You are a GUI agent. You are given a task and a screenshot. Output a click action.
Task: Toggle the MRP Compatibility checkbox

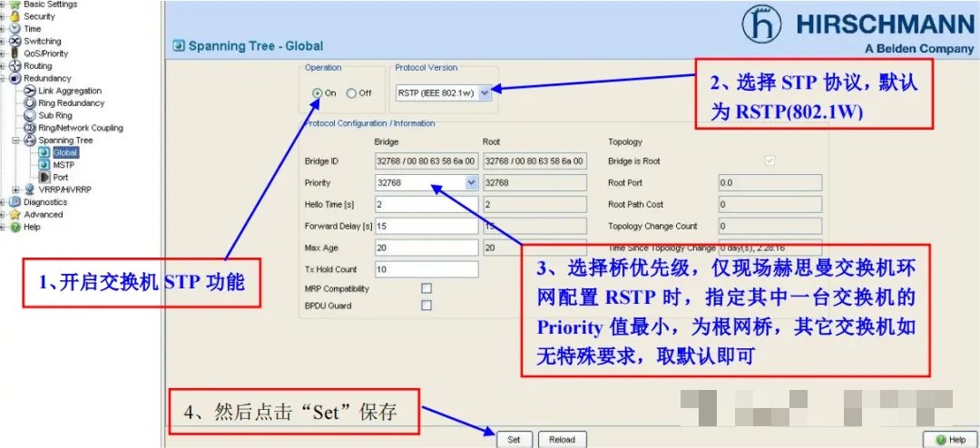(426, 288)
